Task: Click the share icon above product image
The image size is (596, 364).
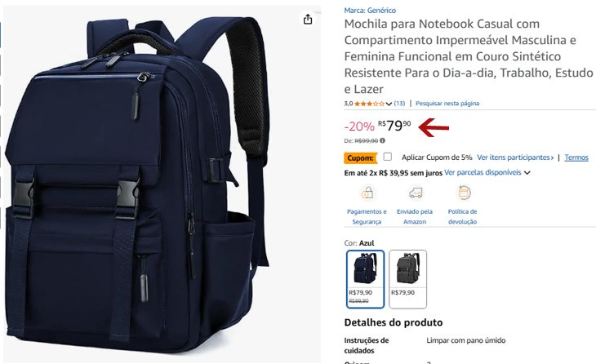Action: [308, 19]
